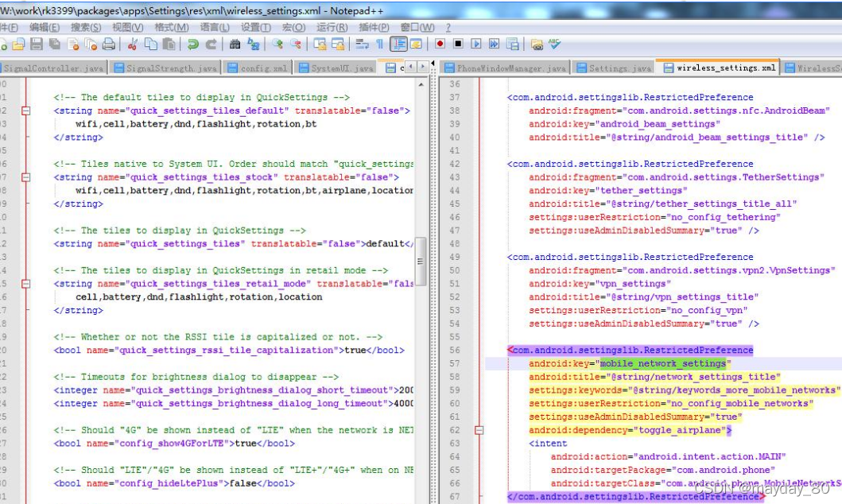Click the Zoom Out magnifier icon
The width and height of the screenshot is (842, 504).
pos(295,45)
